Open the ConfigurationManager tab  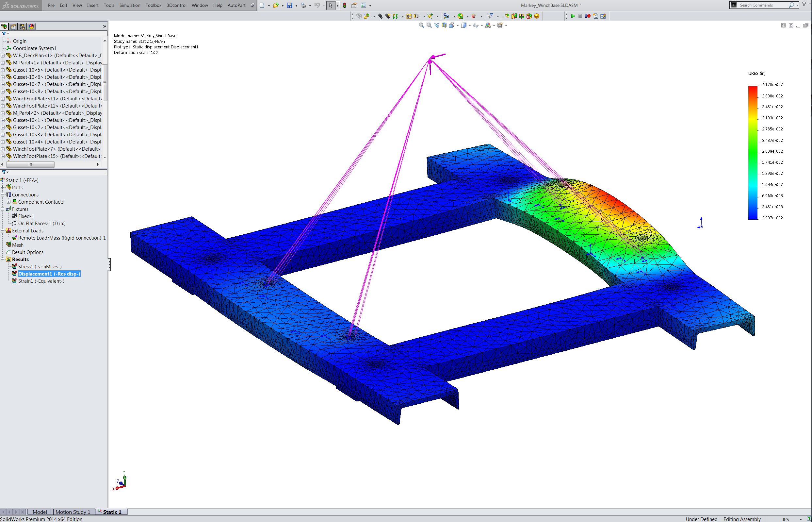click(x=22, y=26)
